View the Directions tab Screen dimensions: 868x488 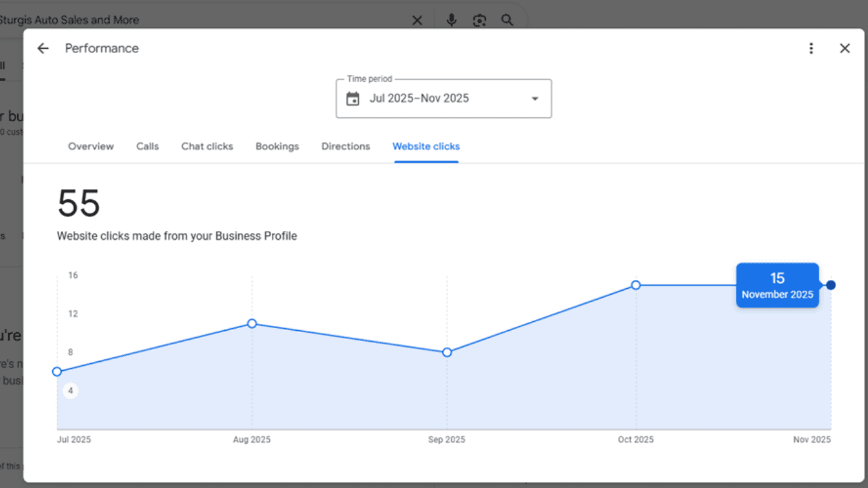tap(346, 146)
